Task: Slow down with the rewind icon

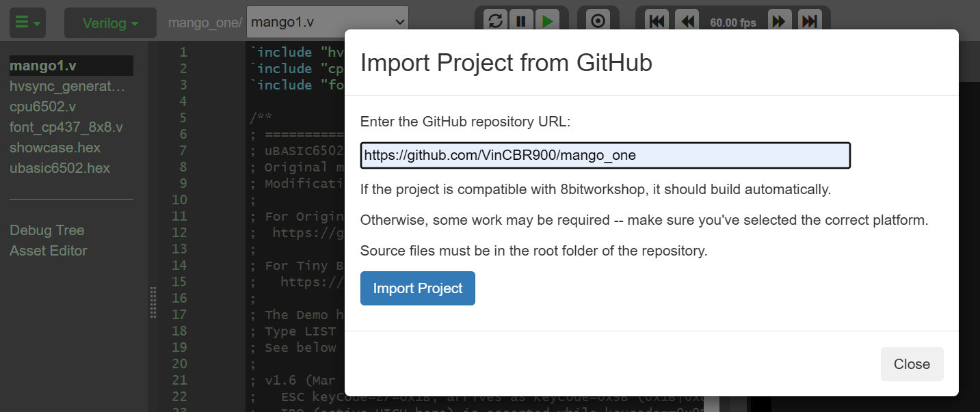Action: [x=686, y=21]
